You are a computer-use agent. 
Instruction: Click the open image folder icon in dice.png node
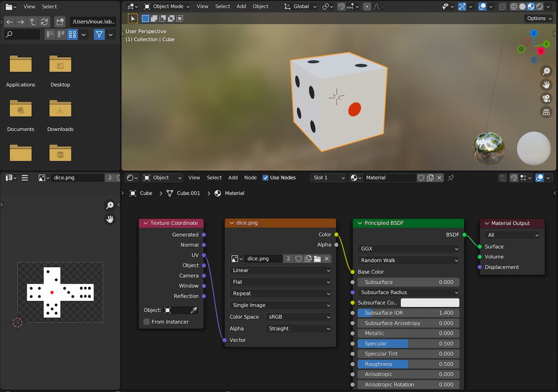pyautogui.click(x=317, y=259)
